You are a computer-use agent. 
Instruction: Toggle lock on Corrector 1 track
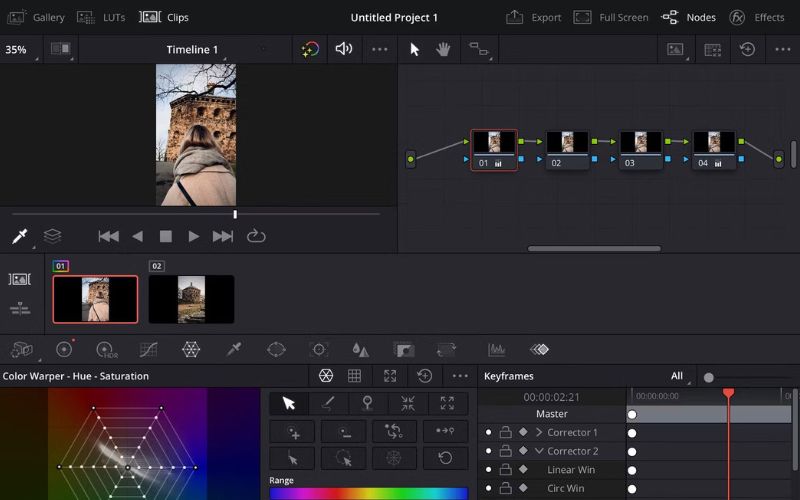[505, 433]
